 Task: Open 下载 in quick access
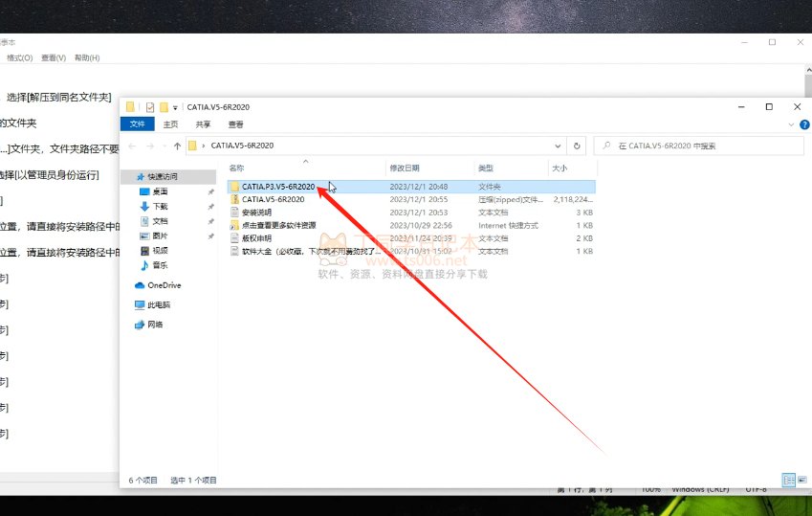160,207
